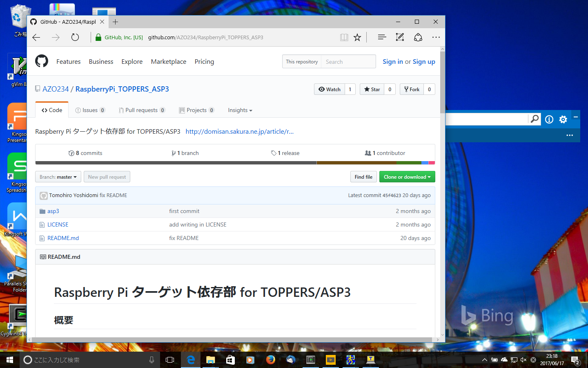Click the Cortana search box on taskbar
Screen dimensions: 588x368
click(x=90, y=360)
